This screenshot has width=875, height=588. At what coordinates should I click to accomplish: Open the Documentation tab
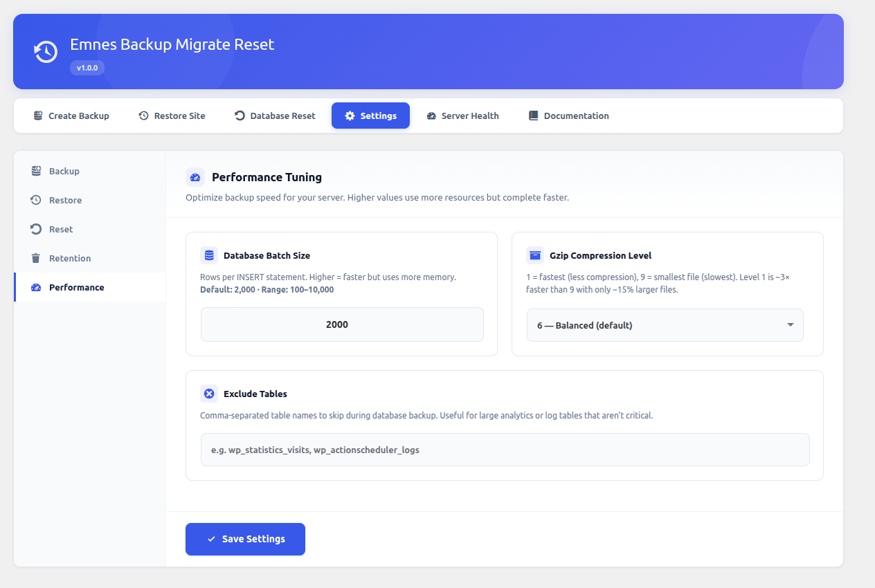(x=568, y=116)
